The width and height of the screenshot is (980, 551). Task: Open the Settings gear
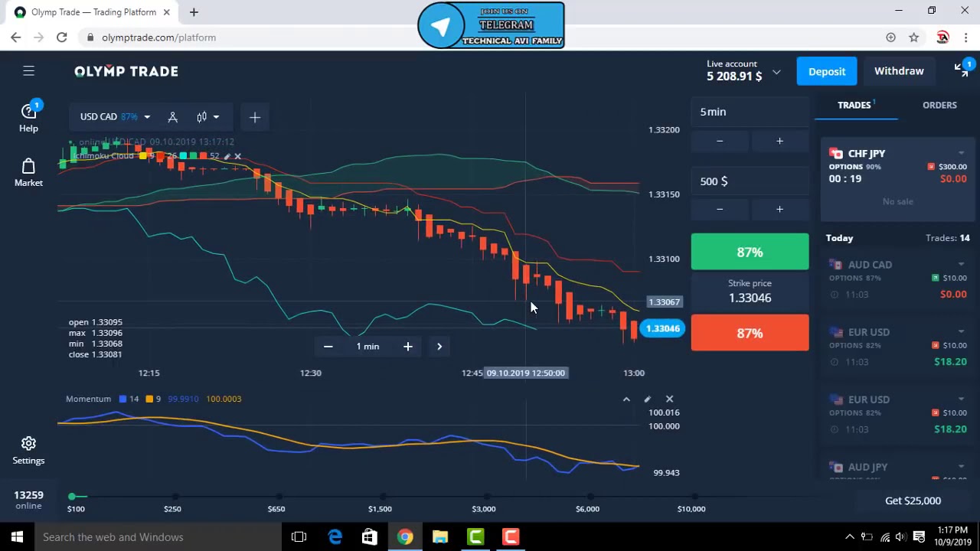point(28,450)
